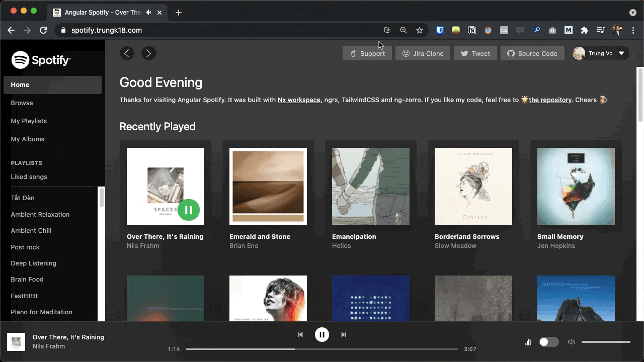Pause Over There, It's Raining album card
The image size is (644, 362).
(x=189, y=210)
